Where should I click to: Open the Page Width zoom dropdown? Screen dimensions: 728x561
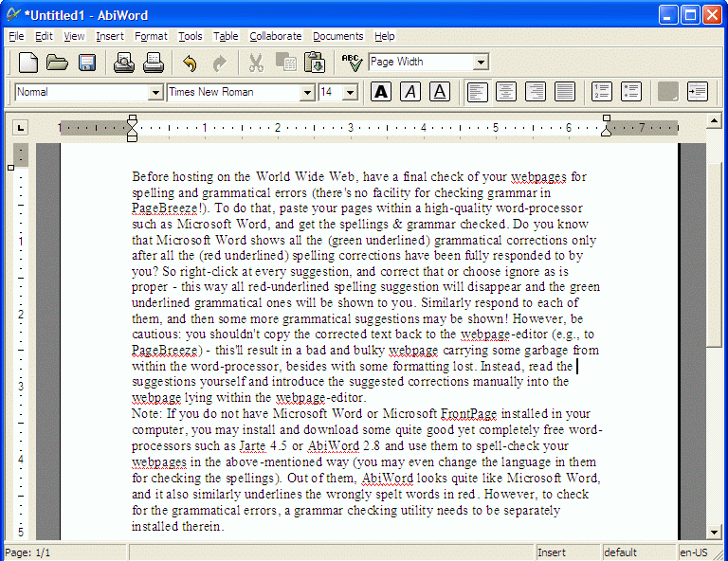point(481,63)
